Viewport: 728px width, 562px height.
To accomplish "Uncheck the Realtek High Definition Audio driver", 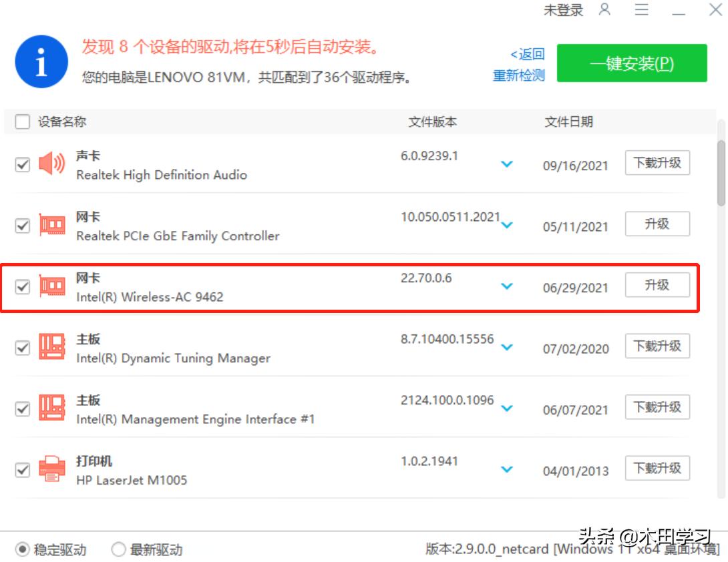I will coord(22,164).
